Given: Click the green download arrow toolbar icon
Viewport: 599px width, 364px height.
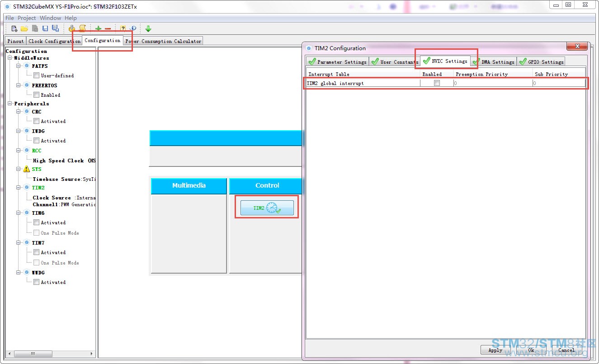Looking at the screenshot, I should coord(148,28).
